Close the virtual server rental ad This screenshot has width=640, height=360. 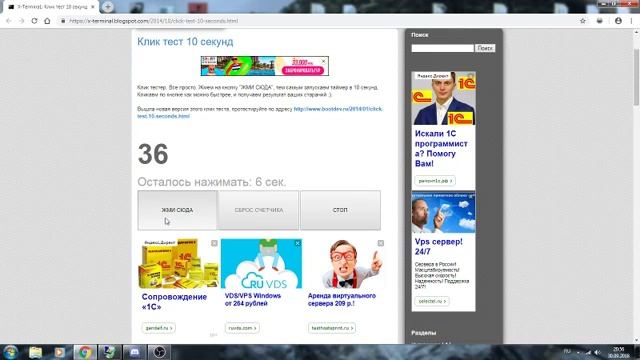coord(380,243)
